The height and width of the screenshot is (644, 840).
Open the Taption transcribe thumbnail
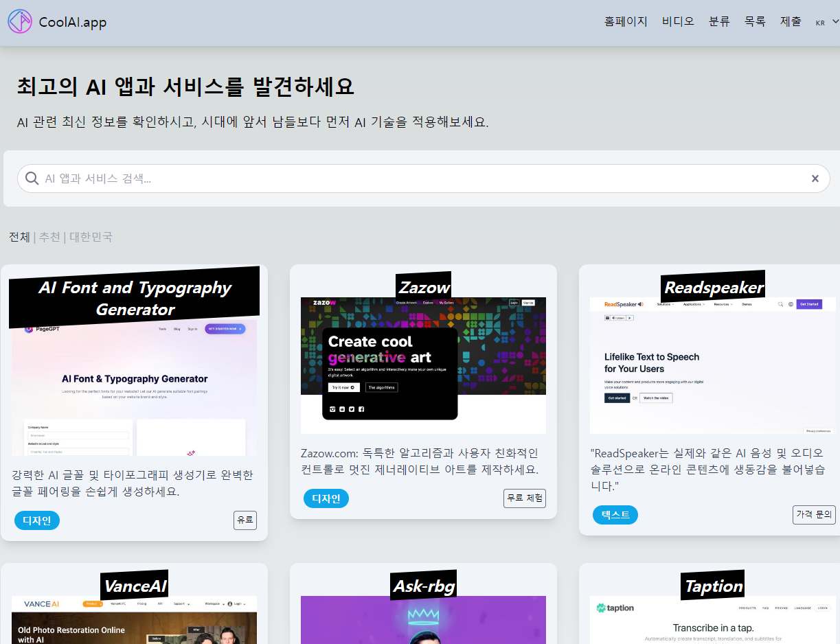tap(713, 620)
